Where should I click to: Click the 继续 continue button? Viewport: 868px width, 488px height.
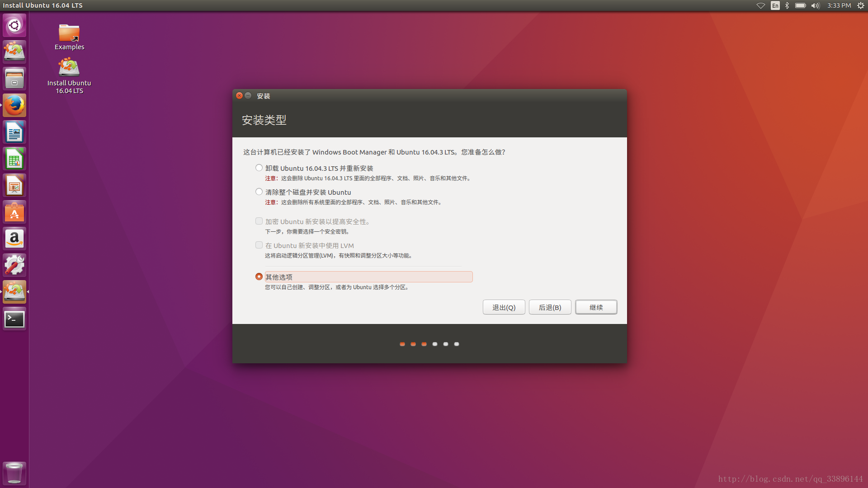[x=596, y=307]
